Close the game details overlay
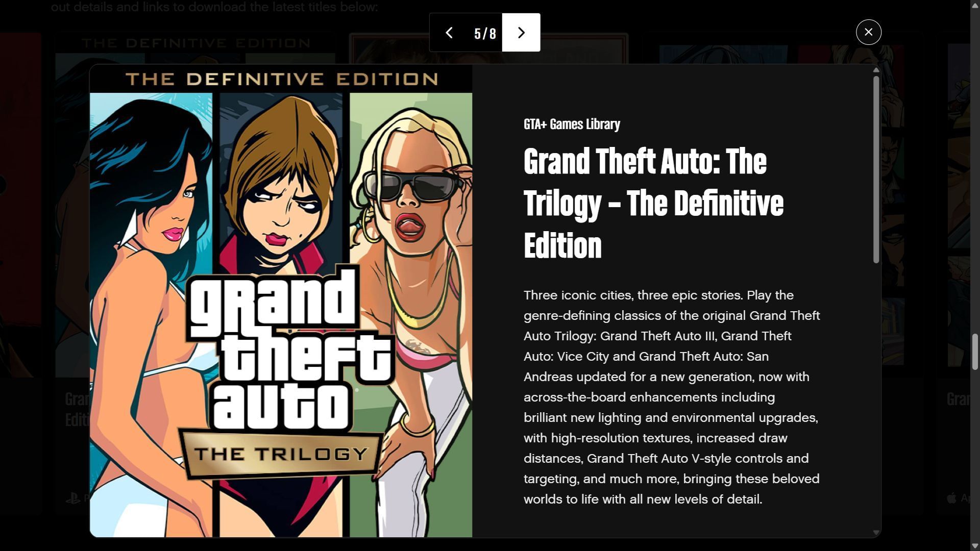The width and height of the screenshot is (980, 551). tap(868, 32)
